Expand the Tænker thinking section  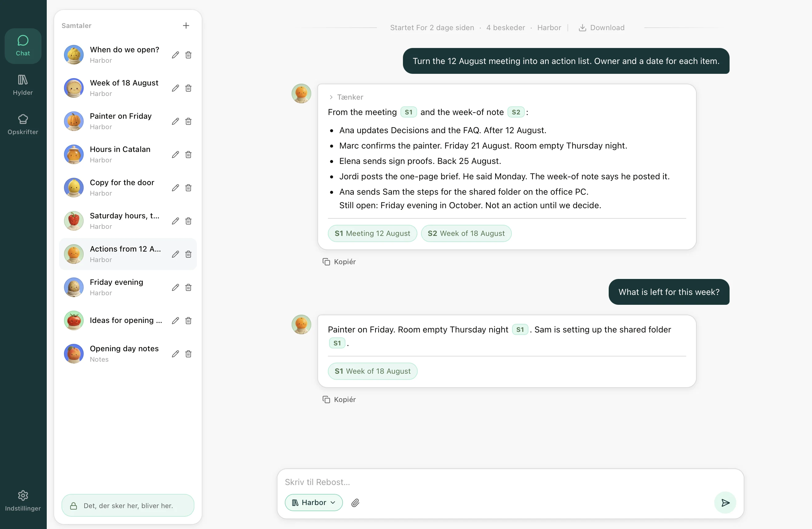pyautogui.click(x=346, y=97)
